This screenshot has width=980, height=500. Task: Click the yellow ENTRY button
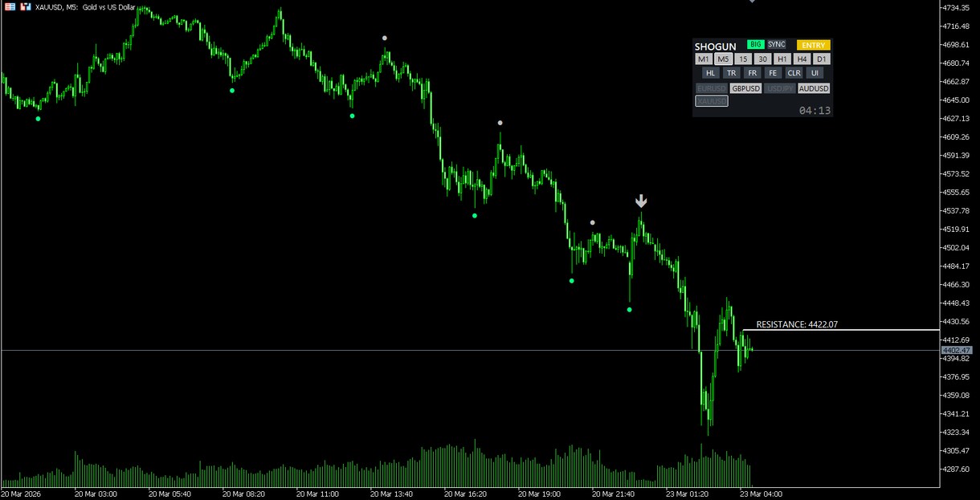[x=813, y=46]
